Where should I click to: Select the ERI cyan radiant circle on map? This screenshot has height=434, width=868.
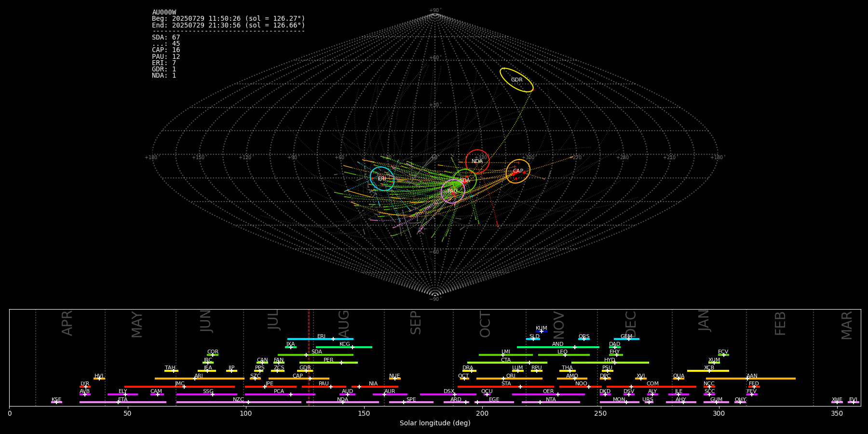click(382, 179)
